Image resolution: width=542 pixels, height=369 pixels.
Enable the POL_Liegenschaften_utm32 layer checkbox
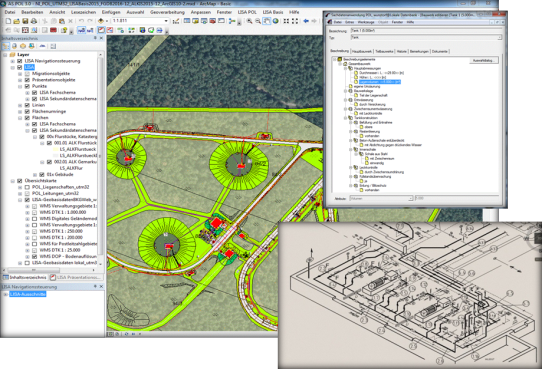coord(27,187)
